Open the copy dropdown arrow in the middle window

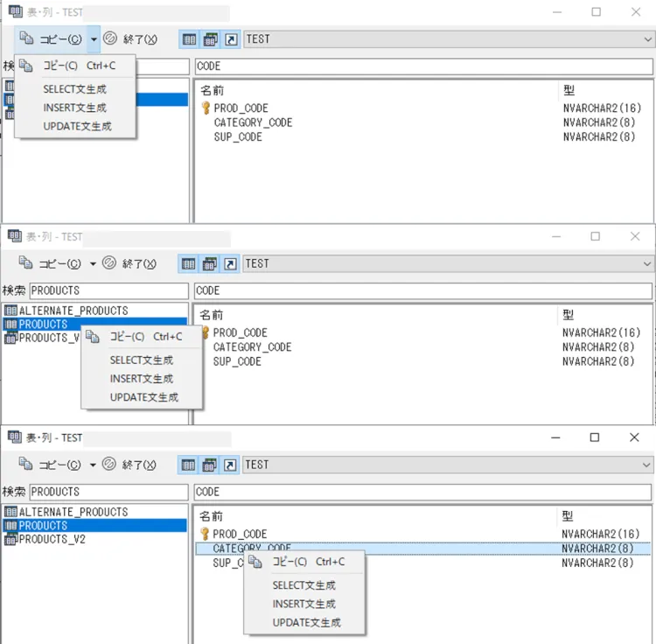(x=93, y=264)
